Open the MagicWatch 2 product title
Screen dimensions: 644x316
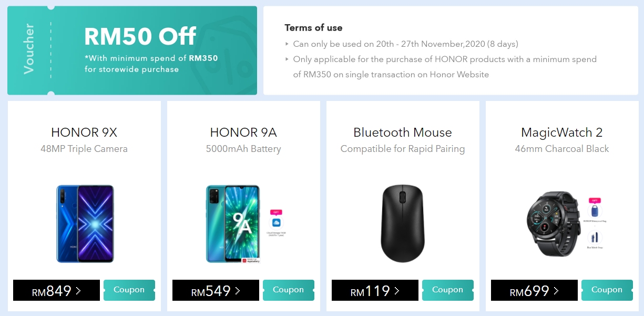tap(562, 132)
